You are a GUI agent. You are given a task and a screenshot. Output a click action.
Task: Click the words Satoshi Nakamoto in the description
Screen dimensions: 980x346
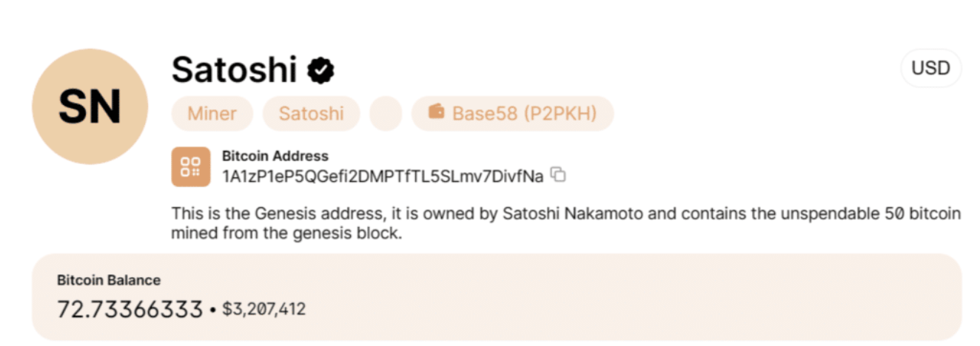[x=564, y=214]
